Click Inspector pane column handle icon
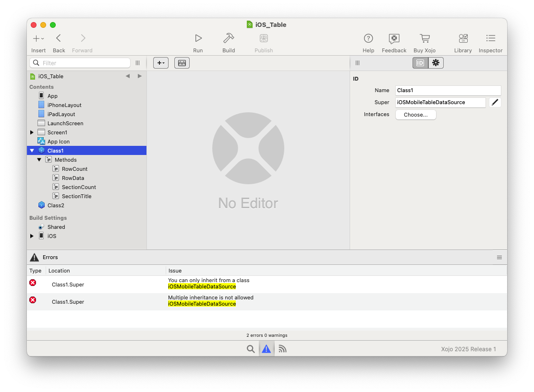 click(358, 63)
